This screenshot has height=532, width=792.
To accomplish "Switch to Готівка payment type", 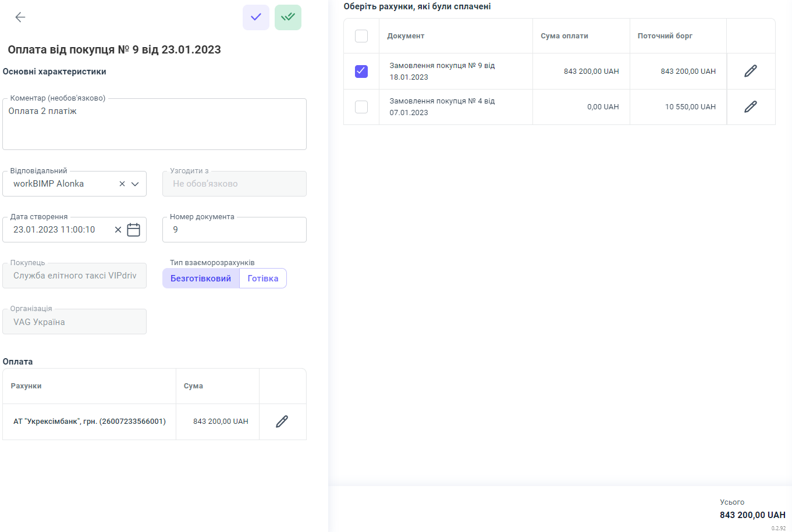I will tap(263, 279).
